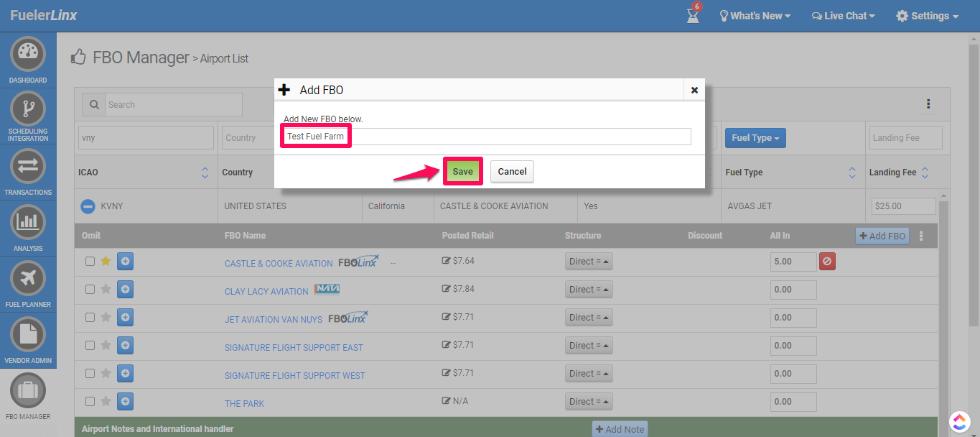Click the Test Fuel Farm name field
This screenshot has height=437, width=980.
click(x=487, y=136)
